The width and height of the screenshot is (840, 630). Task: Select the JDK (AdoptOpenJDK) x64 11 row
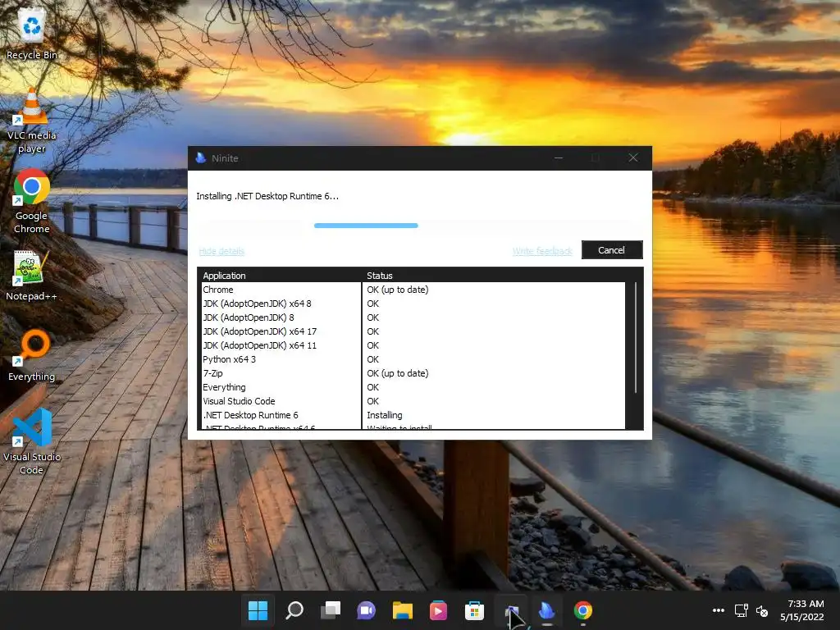click(x=413, y=345)
